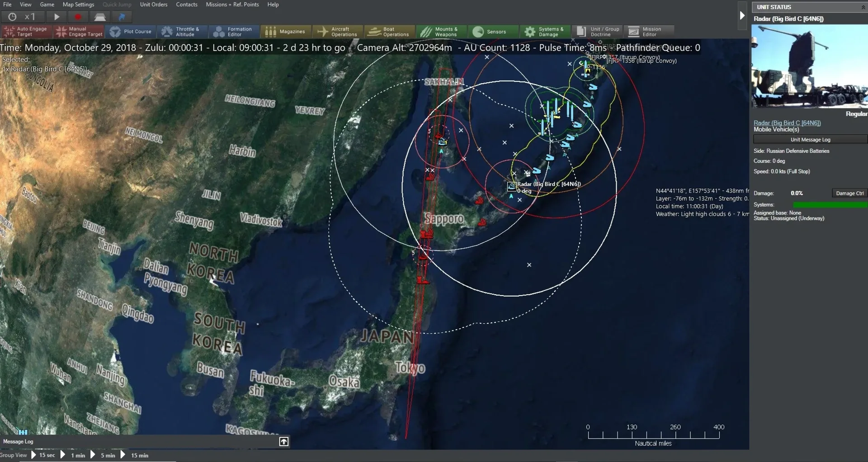Open the Missions + Ref. Points menu
Viewport: 868px width, 462px height.
click(232, 4)
